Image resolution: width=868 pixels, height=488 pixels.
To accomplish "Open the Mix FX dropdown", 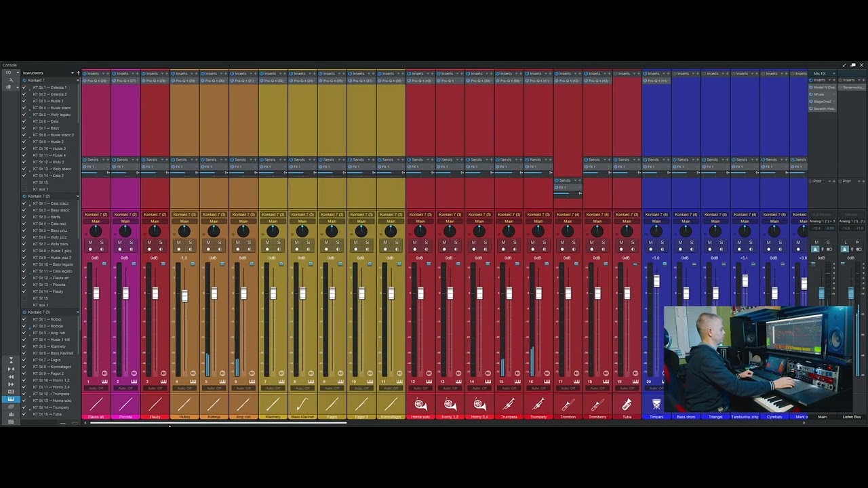I will (833, 73).
